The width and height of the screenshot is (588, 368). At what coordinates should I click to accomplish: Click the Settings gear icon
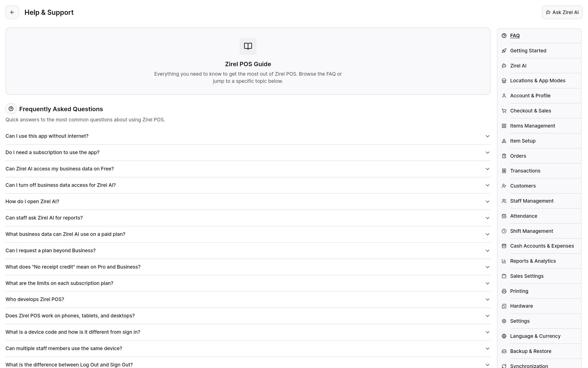pyautogui.click(x=504, y=321)
